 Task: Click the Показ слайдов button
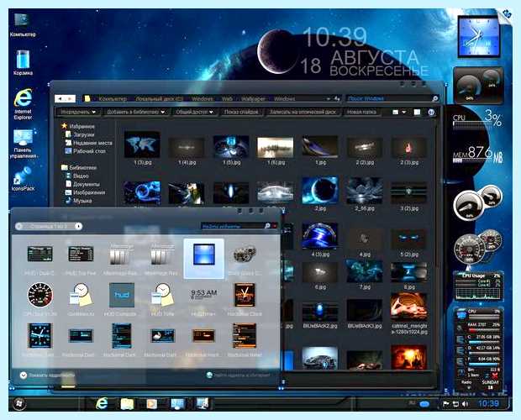tap(241, 113)
